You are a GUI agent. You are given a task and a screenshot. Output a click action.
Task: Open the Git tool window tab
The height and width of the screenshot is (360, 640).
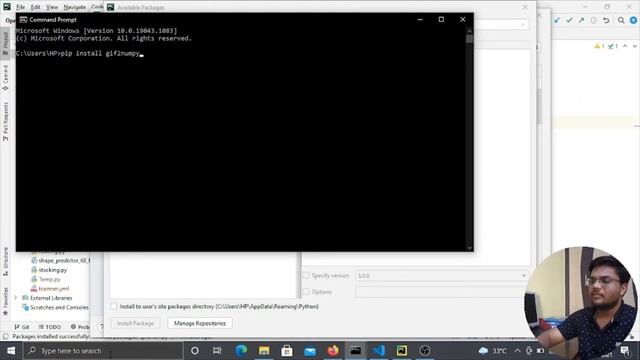(22, 327)
